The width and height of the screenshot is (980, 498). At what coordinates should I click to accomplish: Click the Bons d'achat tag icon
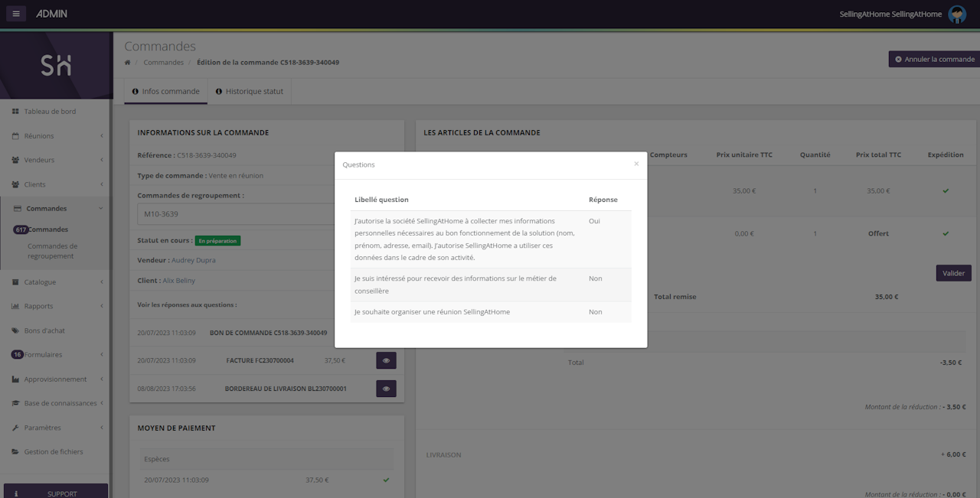(x=15, y=330)
